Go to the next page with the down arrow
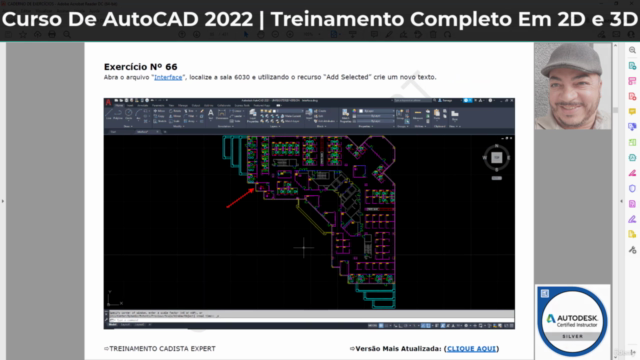Image resolution: width=640 pixels, height=360 pixels. coord(197,35)
